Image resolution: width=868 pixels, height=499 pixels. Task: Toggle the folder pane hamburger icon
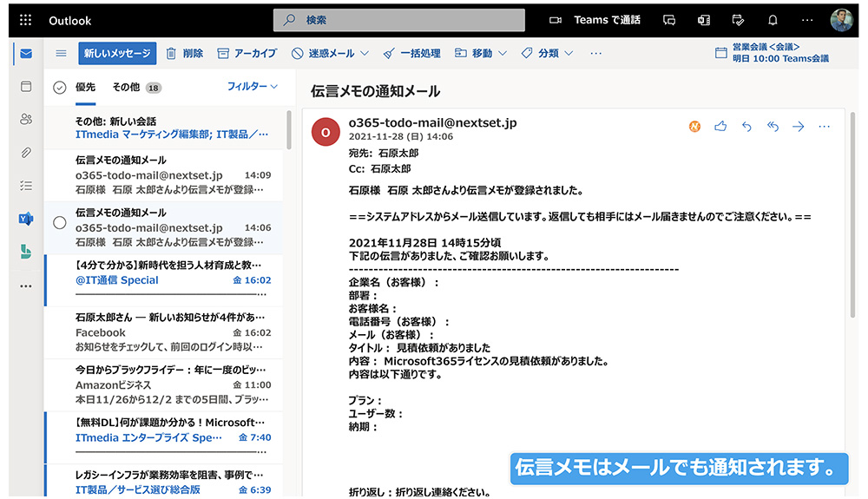pos(61,54)
